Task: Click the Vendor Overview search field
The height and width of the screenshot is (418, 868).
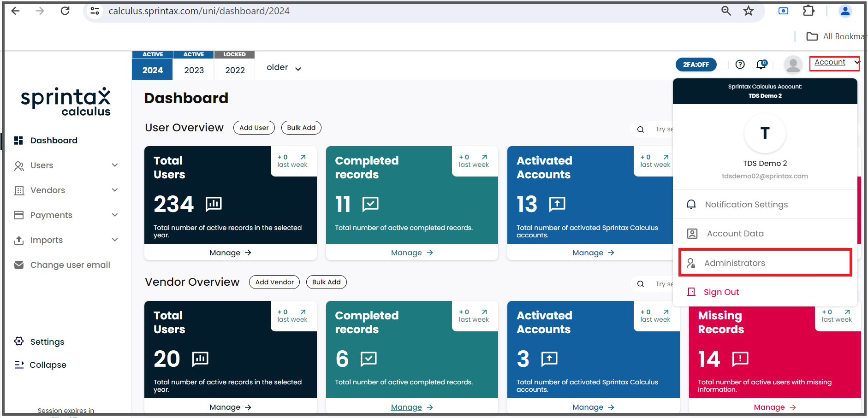Action: point(653,284)
